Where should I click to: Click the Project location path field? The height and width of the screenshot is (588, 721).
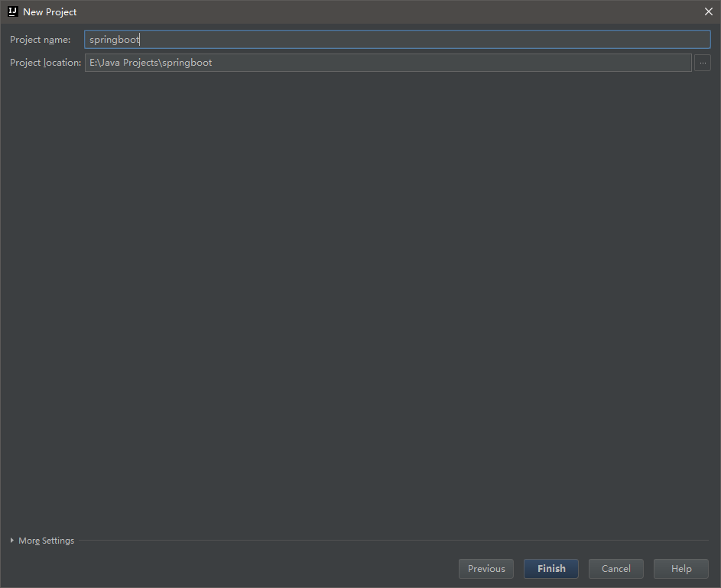point(388,63)
